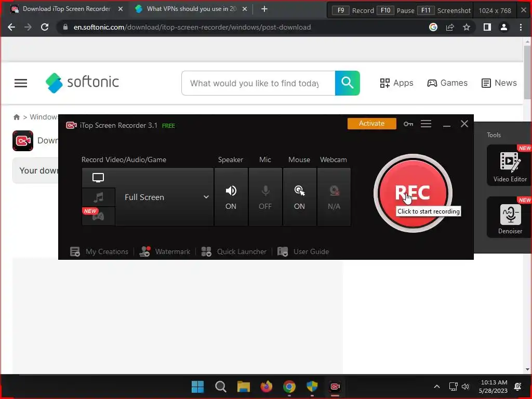Go forward in browser

click(28, 27)
